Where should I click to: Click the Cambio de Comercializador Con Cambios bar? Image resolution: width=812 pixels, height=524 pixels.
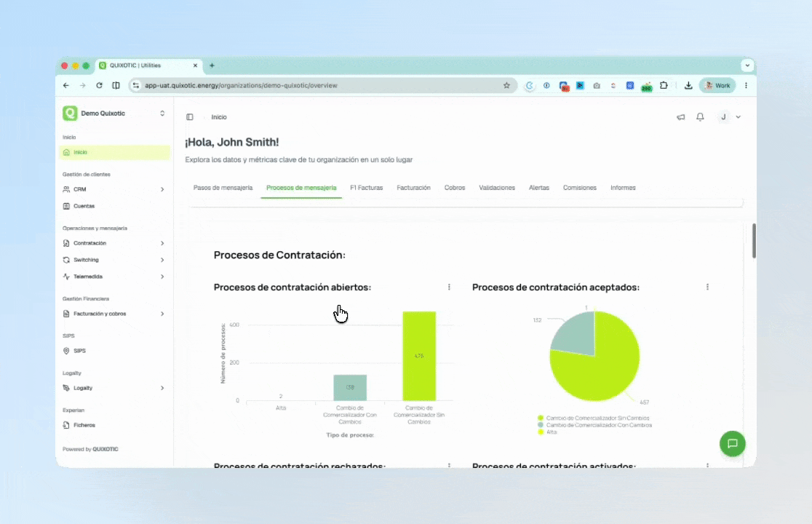coord(350,388)
